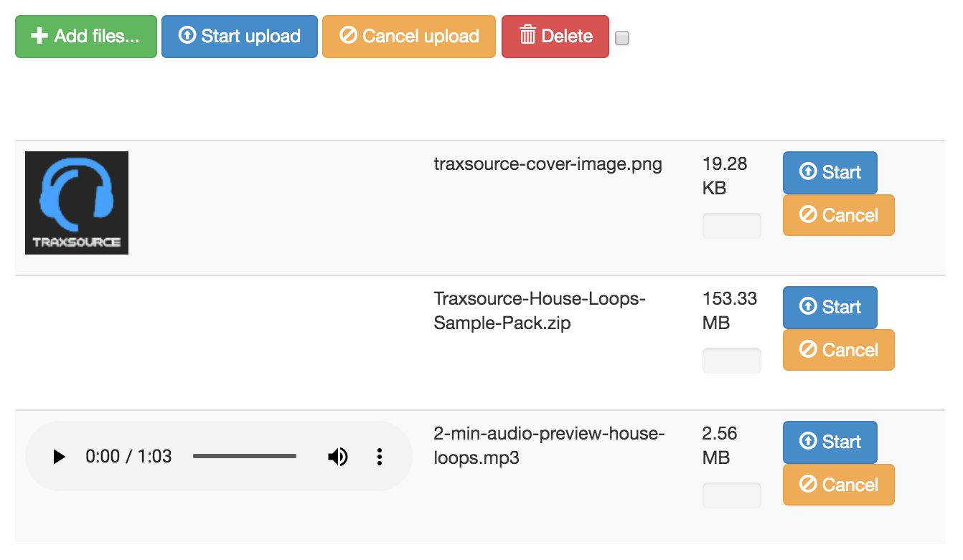Screen dimensions: 963x560
Task: Open the audio player more-options menu
Action: click(x=380, y=457)
